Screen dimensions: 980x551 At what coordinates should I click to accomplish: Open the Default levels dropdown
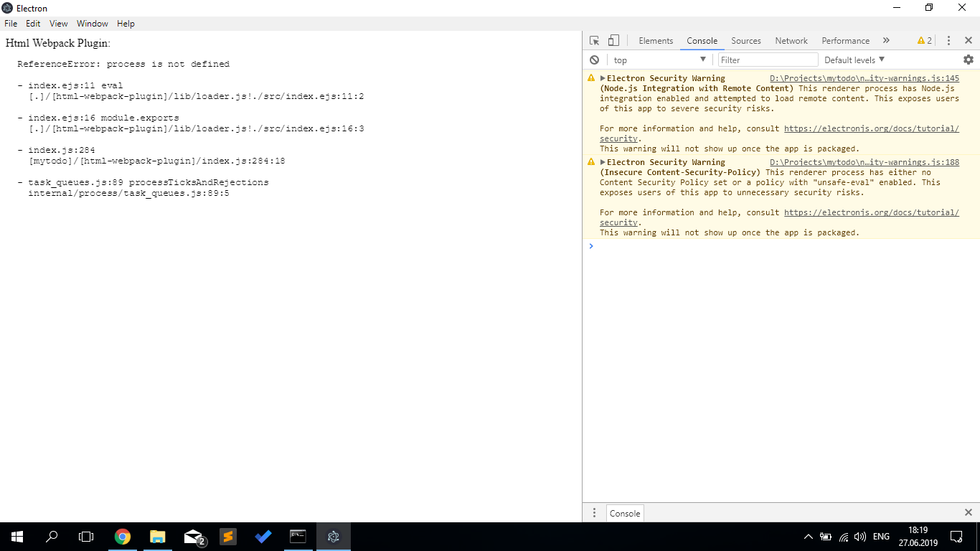click(854, 60)
